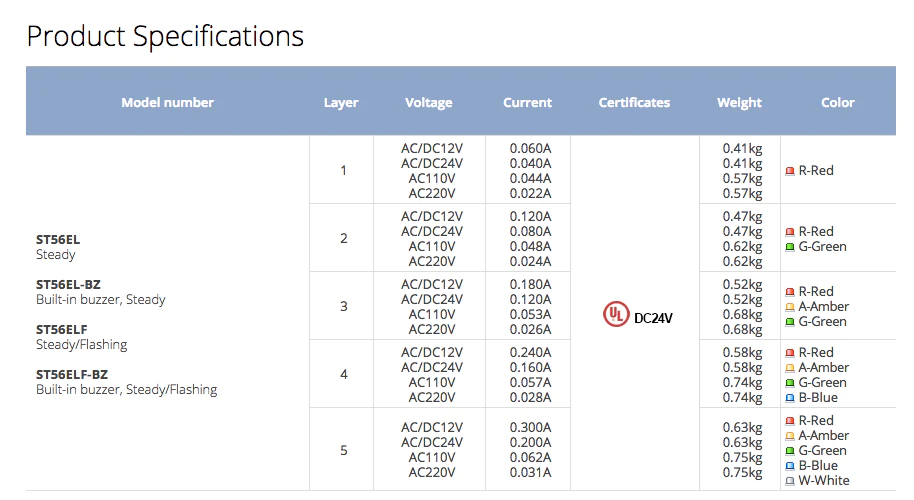Image resolution: width=914 pixels, height=500 pixels.
Task: Select the ST56EL model name
Action: (58, 240)
